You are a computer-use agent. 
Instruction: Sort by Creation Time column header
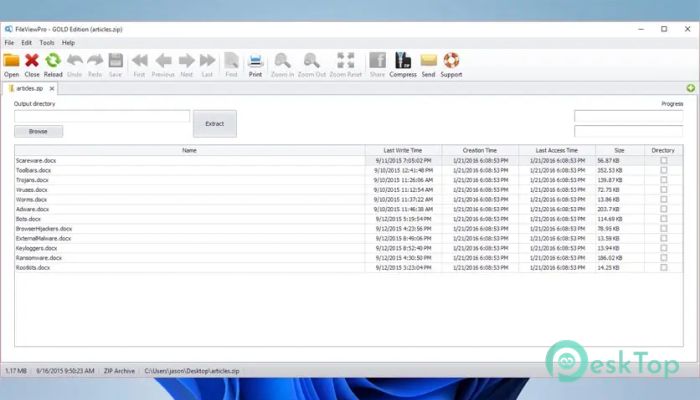480,150
